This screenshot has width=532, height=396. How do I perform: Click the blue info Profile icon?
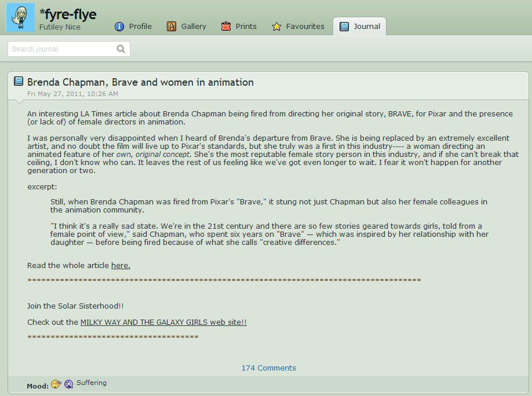point(119,27)
